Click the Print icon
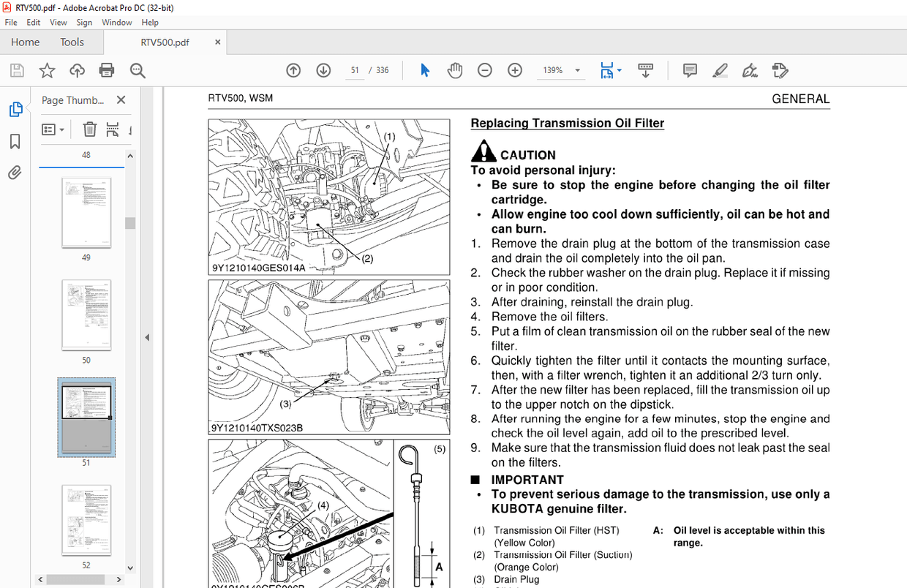 106,69
